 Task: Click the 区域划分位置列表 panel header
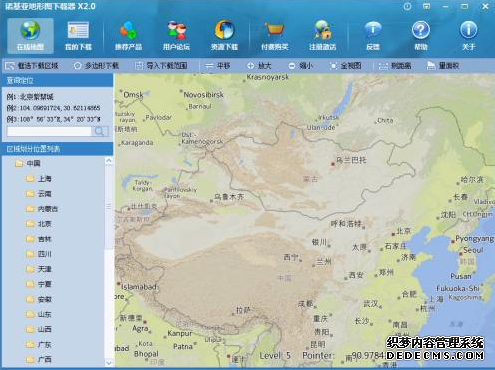[58, 149]
